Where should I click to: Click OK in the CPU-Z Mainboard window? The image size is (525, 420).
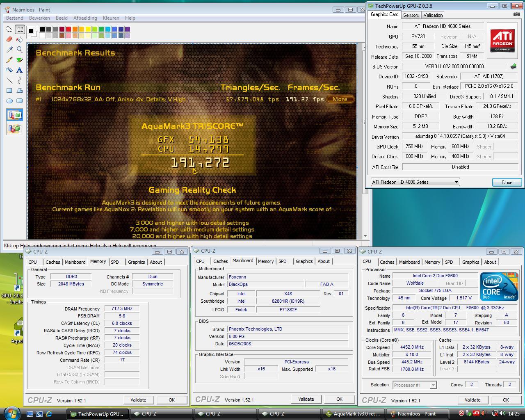[x=339, y=399]
